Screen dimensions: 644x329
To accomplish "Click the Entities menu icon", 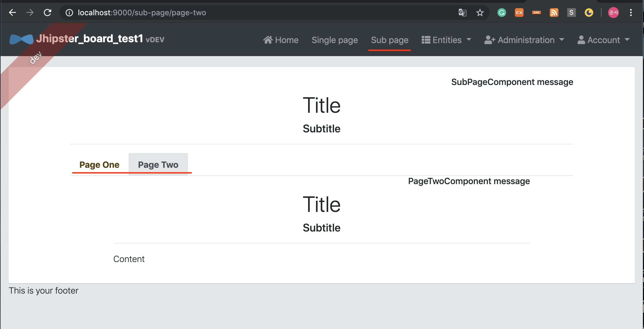I will 426,39.
